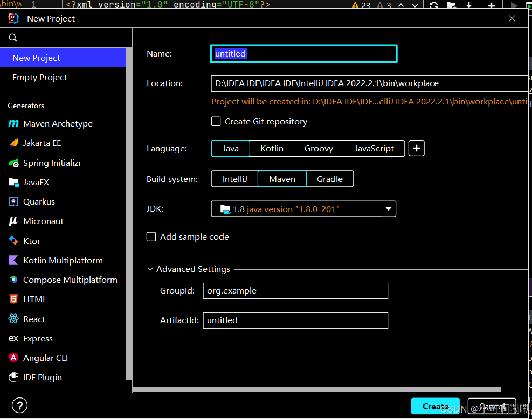Select the React generator label
The width and height of the screenshot is (532, 419).
(34, 319)
